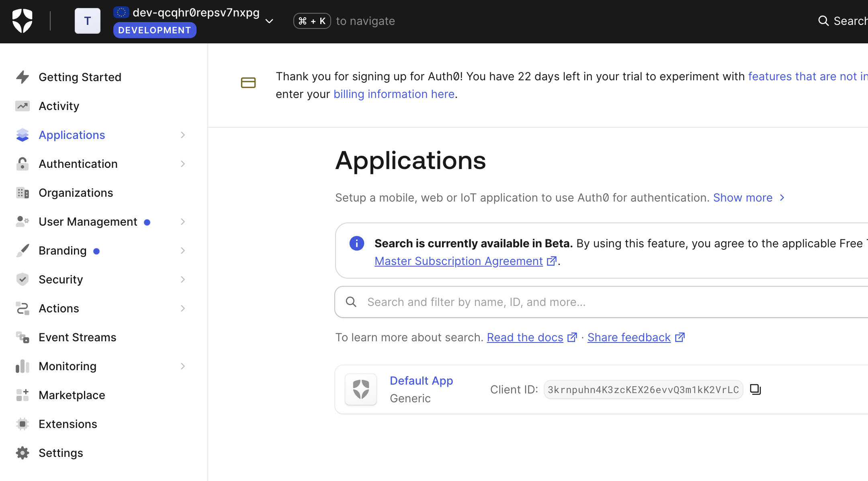Click the Settings gear icon
Image resolution: width=868 pixels, height=481 pixels.
tap(23, 453)
